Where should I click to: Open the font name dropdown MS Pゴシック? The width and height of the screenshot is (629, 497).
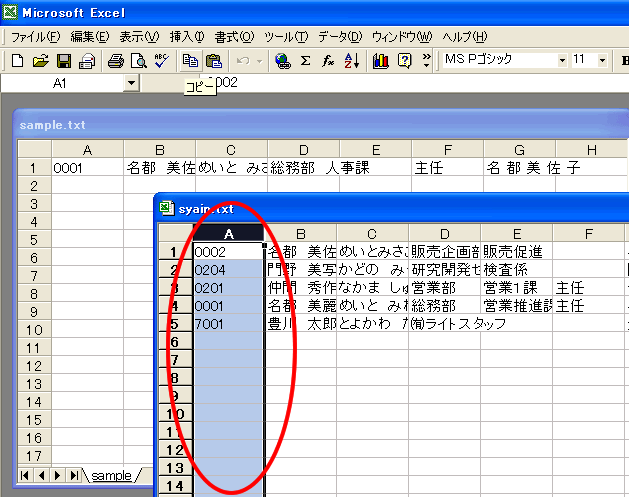562,60
